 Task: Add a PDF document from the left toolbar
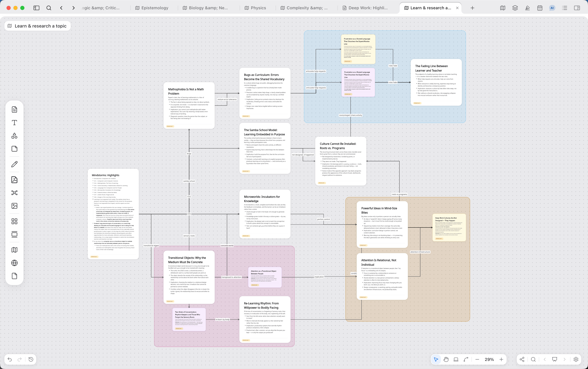click(x=14, y=180)
